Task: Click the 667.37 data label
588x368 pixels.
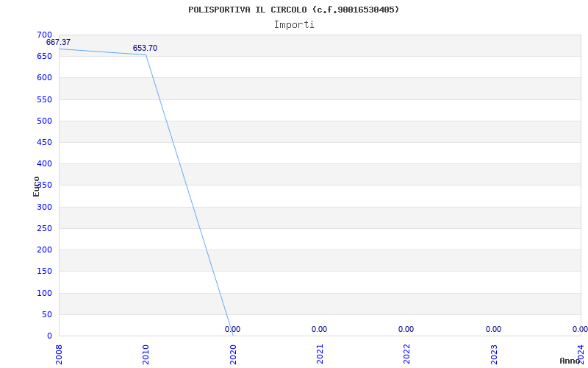Action: pyautogui.click(x=58, y=42)
